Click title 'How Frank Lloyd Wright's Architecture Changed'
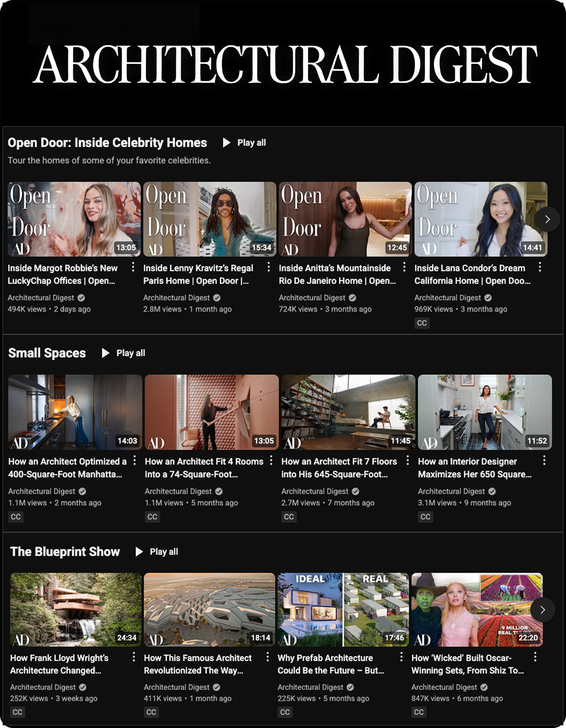Screen dimensions: 566x728 [x=59, y=664]
